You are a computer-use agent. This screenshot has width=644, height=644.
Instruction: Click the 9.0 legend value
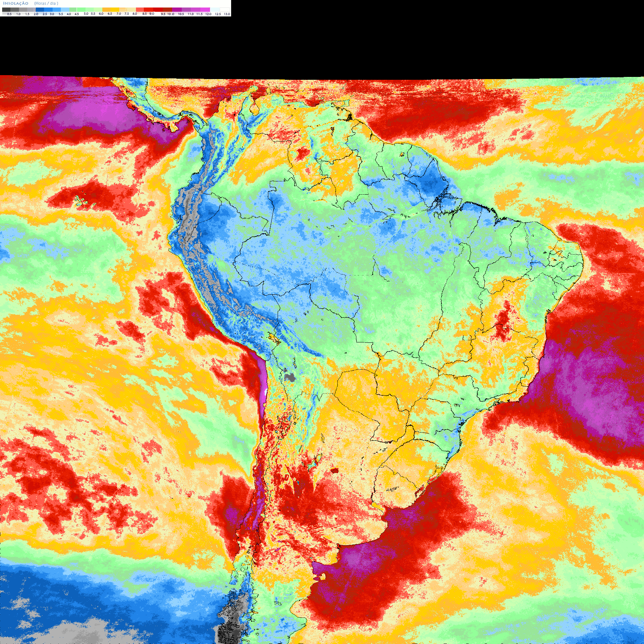[152, 14]
